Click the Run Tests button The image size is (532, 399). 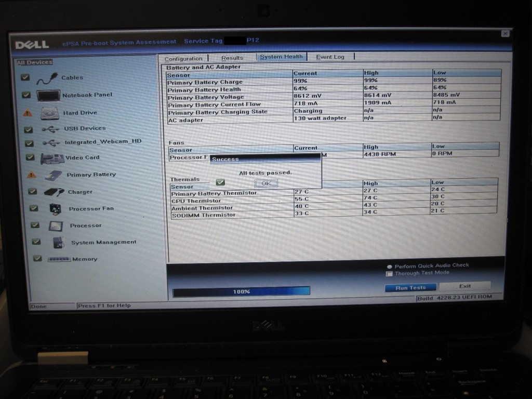pyautogui.click(x=410, y=288)
